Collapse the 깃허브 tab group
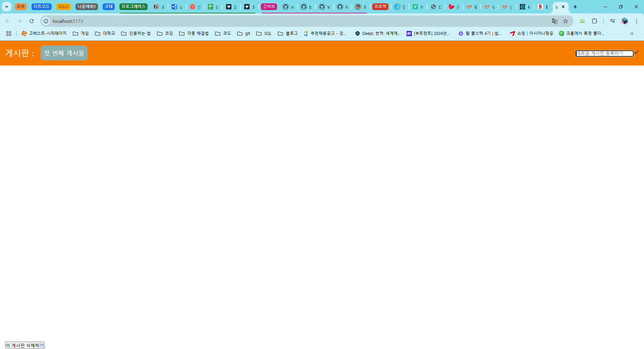Viewport: 644px width, 349px height. (x=269, y=7)
